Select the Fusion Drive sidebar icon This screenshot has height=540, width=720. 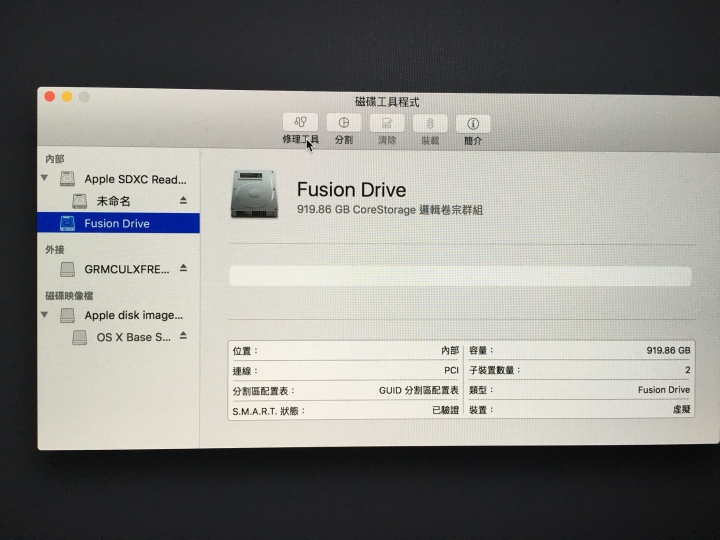click(x=68, y=223)
